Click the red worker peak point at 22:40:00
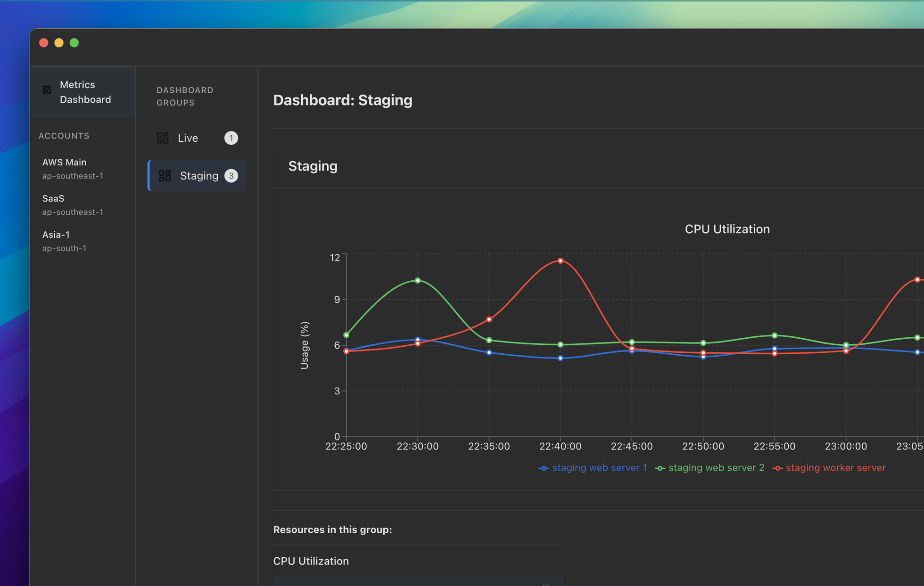This screenshot has height=586, width=924. (x=561, y=260)
